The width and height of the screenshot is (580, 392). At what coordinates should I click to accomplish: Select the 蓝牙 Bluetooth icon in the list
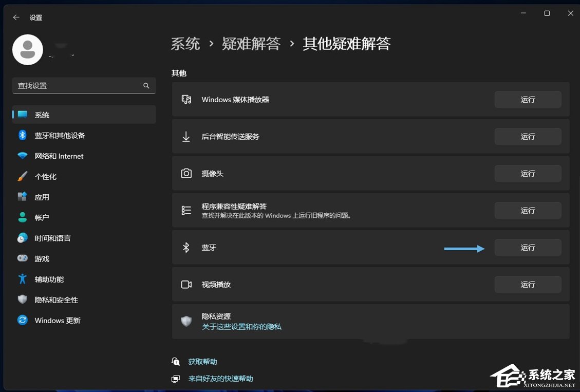pos(186,247)
